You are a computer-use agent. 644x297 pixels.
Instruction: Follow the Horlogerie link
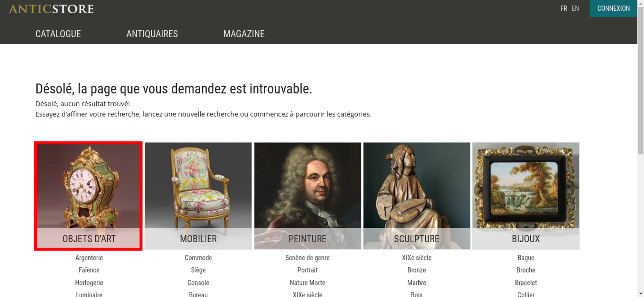[89, 283]
